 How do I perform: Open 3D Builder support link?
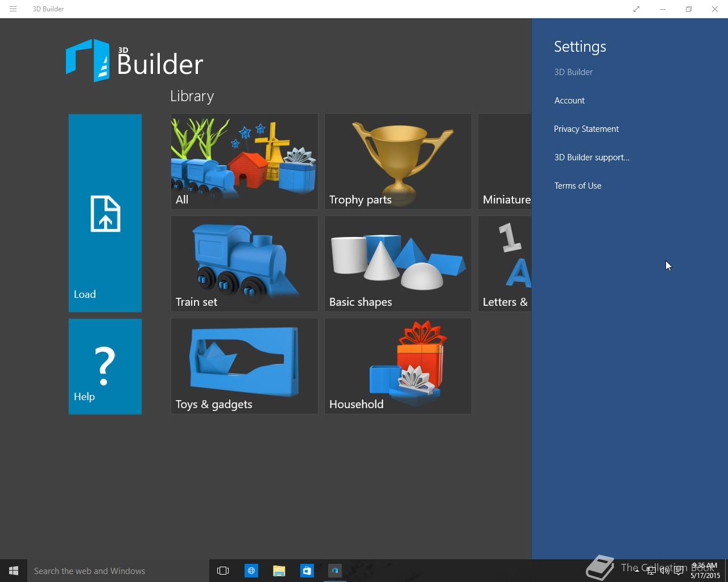coord(591,157)
